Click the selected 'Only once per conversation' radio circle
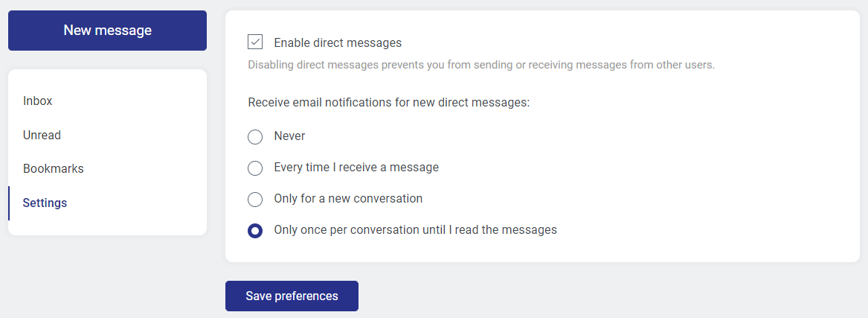Viewport: 868px width, 318px height. click(255, 231)
